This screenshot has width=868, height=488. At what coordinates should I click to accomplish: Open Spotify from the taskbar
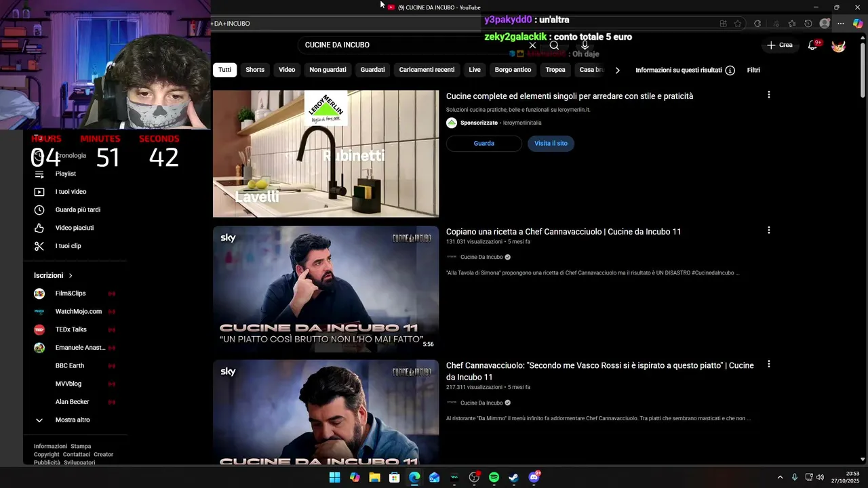(x=494, y=477)
